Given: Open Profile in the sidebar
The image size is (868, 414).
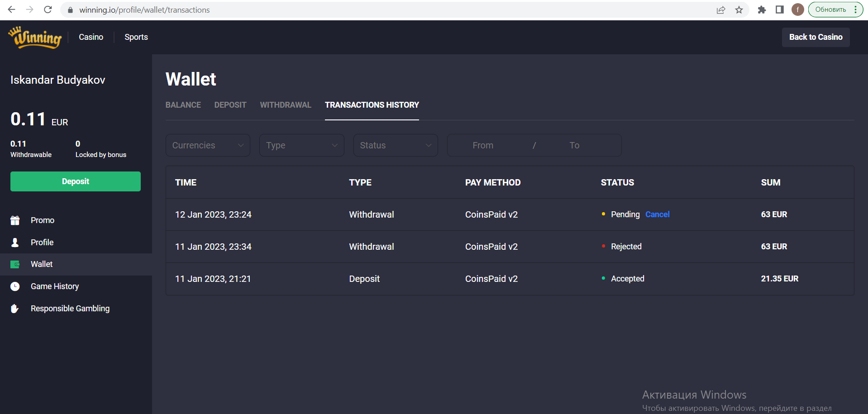Looking at the screenshot, I should pos(42,243).
